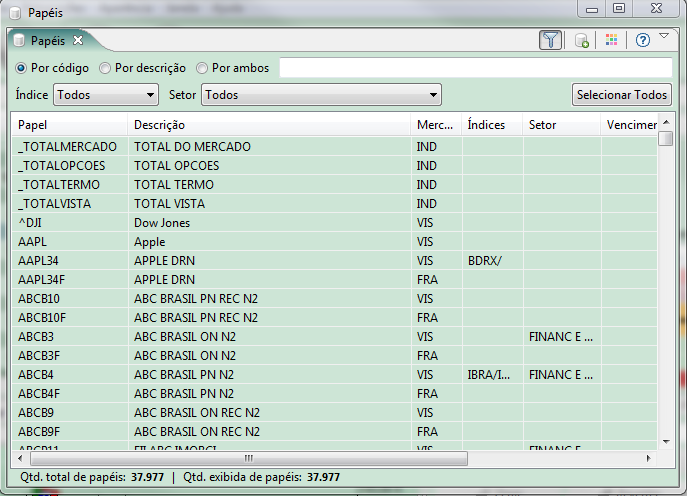Minimize the Papéis window

592,9
